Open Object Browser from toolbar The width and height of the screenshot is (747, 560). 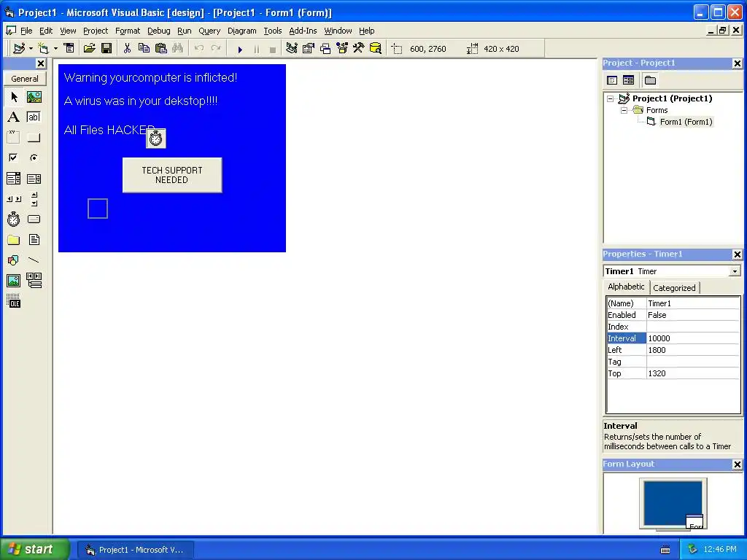(342, 49)
